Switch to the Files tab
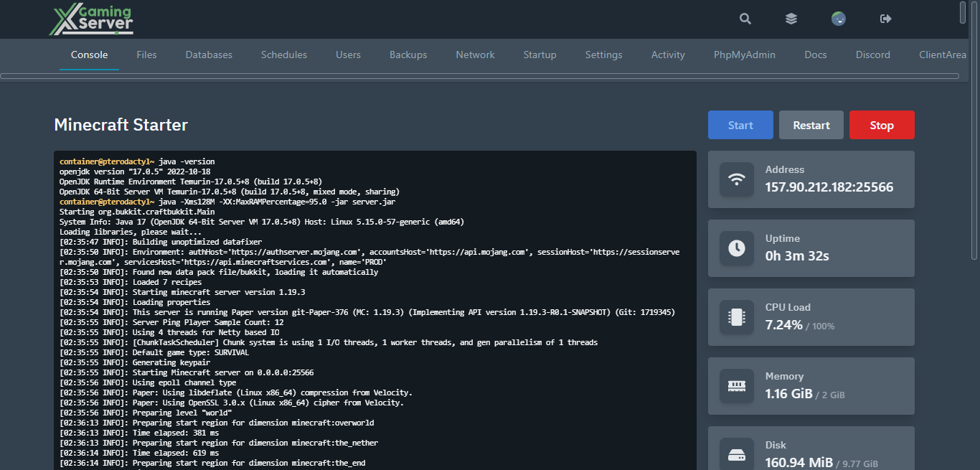Screen dimensions: 980x470 [146, 55]
